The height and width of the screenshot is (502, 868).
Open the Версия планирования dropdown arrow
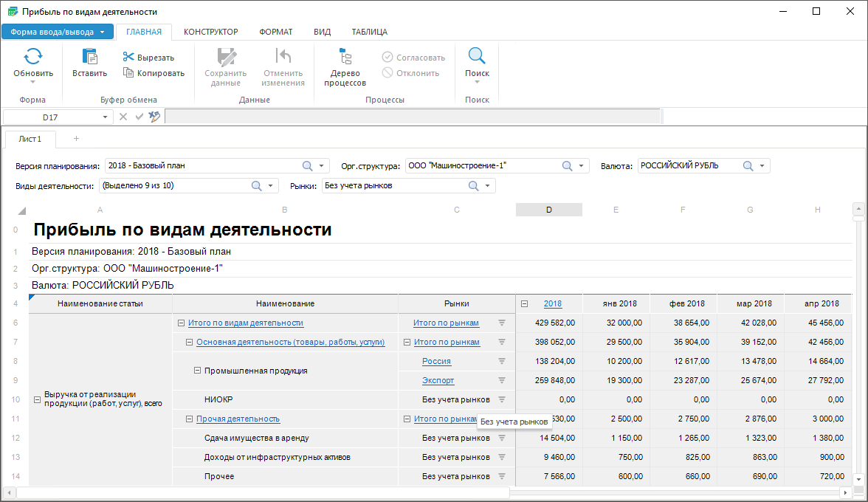coord(322,166)
